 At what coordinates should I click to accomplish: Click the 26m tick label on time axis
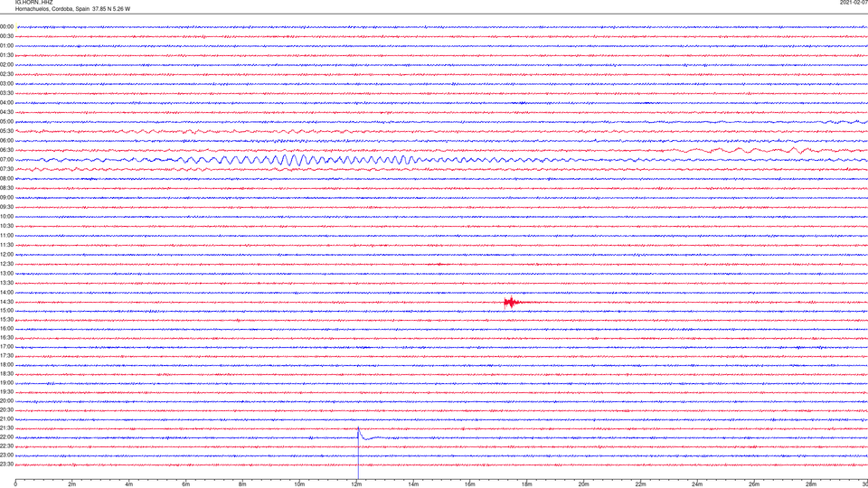point(754,484)
